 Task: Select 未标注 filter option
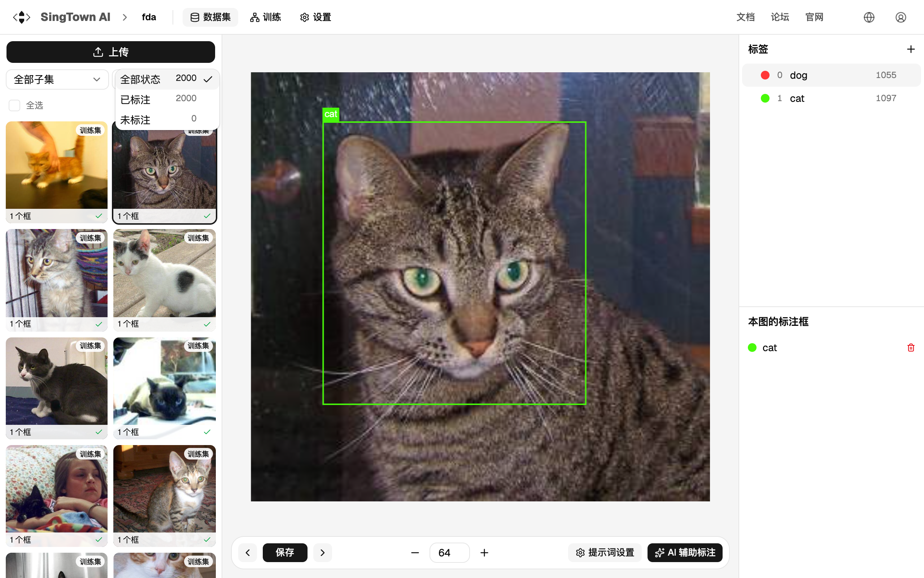pyautogui.click(x=167, y=120)
